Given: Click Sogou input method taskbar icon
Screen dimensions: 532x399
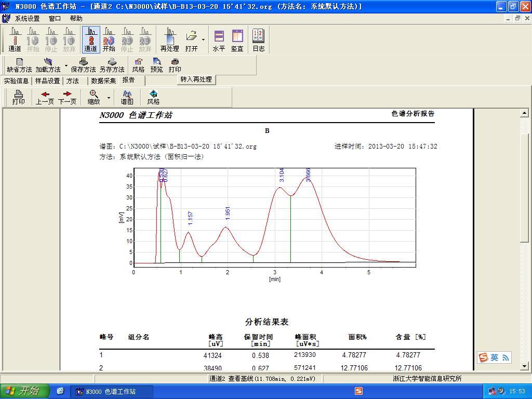Looking at the screenshot, I should click(358, 391).
